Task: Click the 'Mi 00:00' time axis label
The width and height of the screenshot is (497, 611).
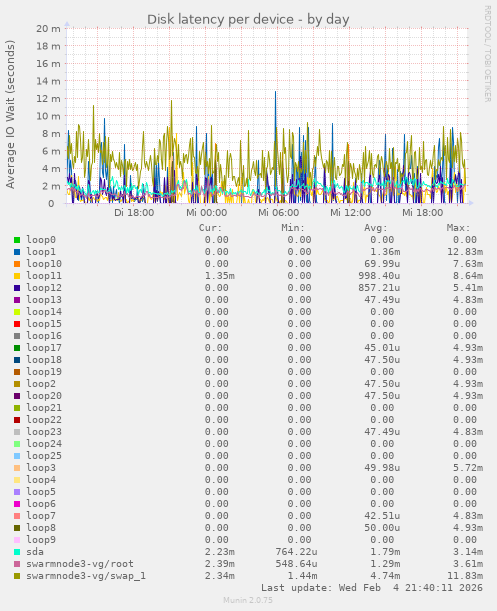Action: pyautogui.click(x=206, y=213)
